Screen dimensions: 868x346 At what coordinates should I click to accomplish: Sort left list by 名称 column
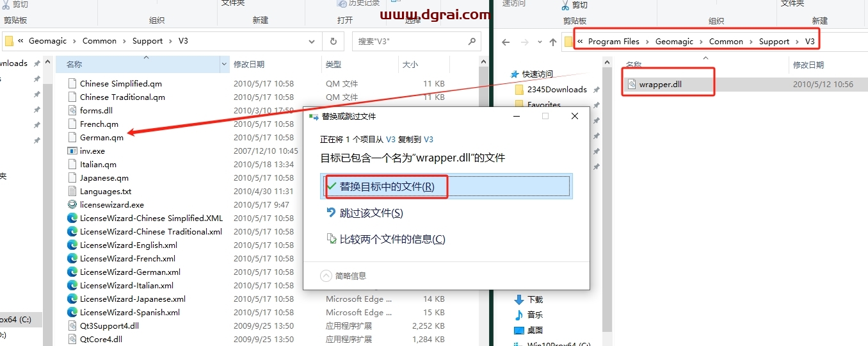tap(74, 64)
